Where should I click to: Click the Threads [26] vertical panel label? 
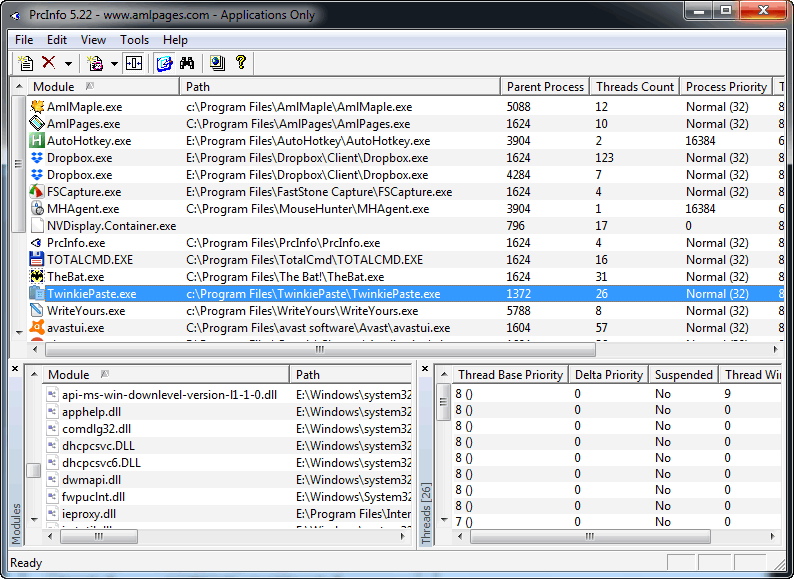coord(426,514)
